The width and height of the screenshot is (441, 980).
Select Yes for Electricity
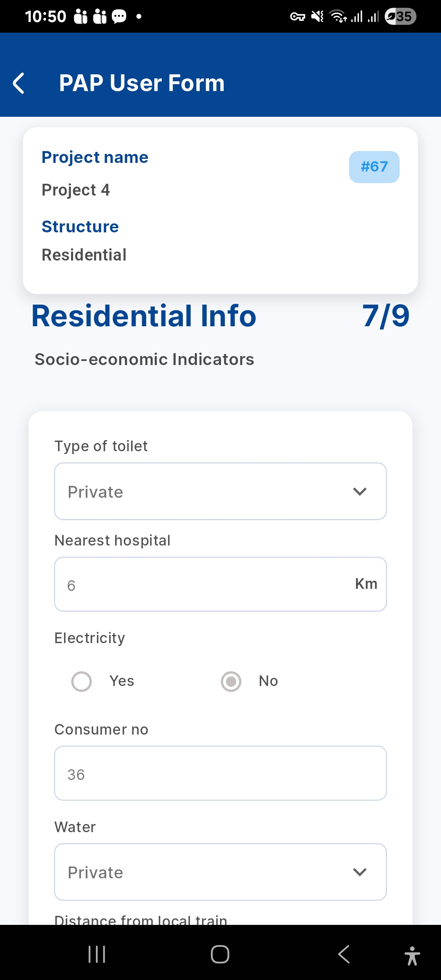pyautogui.click(x=82, y=682)
